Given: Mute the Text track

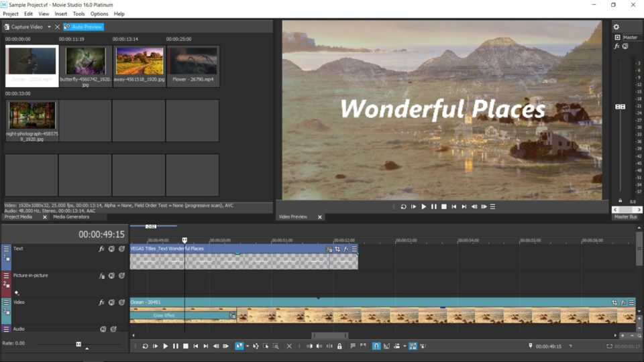Looking at the screenshot, I should tap(111, 249).
